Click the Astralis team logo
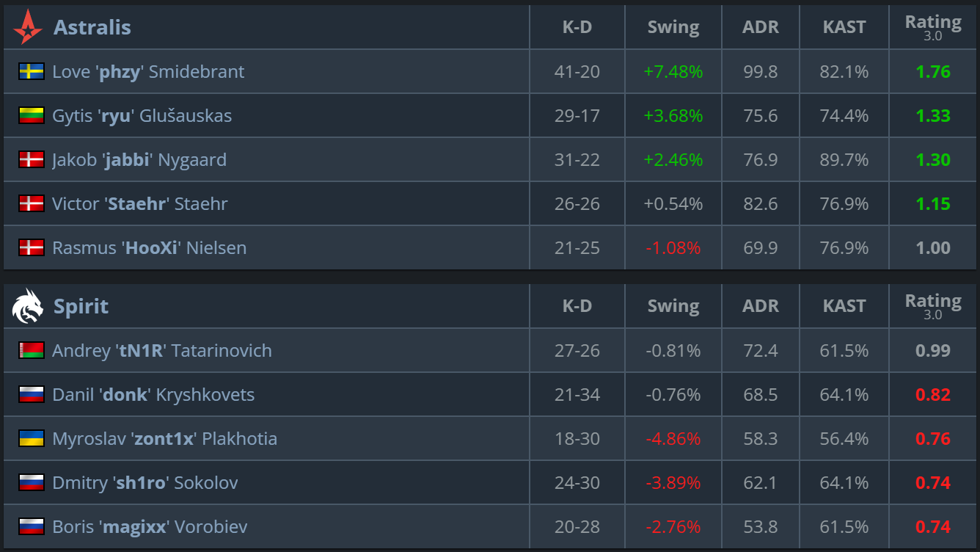Screen dimensions: 980x552 point(28,27)
